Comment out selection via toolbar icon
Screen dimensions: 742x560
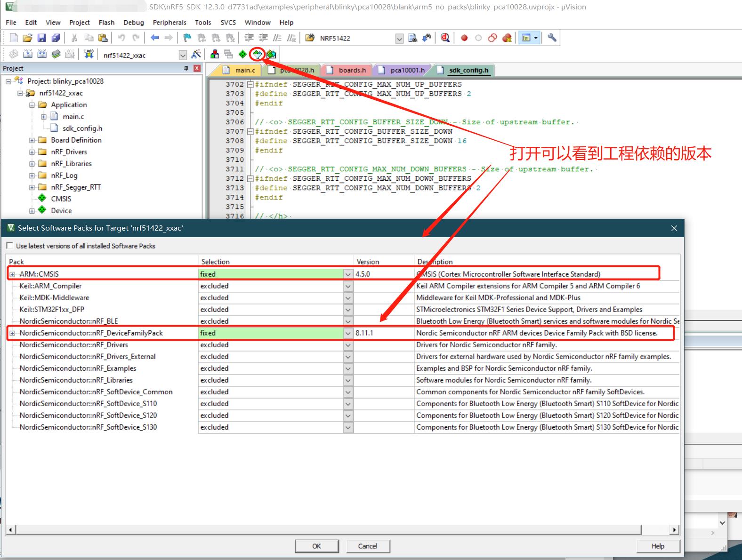click(x=278, y=38)
